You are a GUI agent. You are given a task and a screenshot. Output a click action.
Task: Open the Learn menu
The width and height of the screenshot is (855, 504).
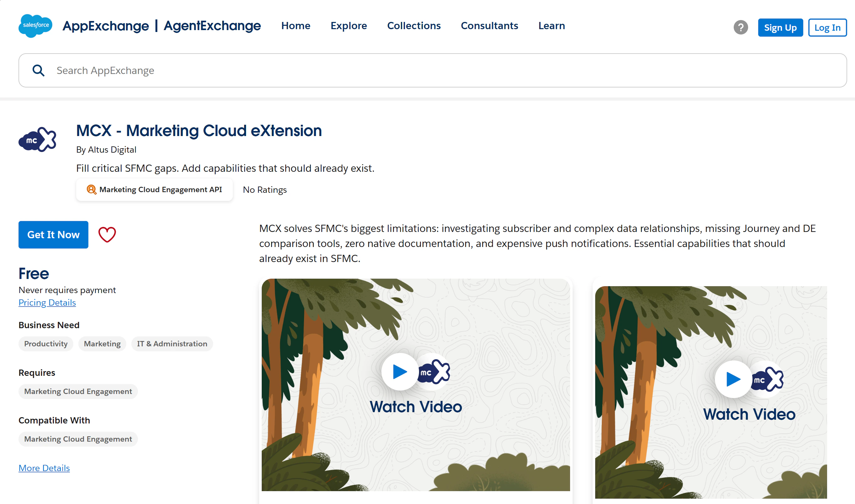551,26
